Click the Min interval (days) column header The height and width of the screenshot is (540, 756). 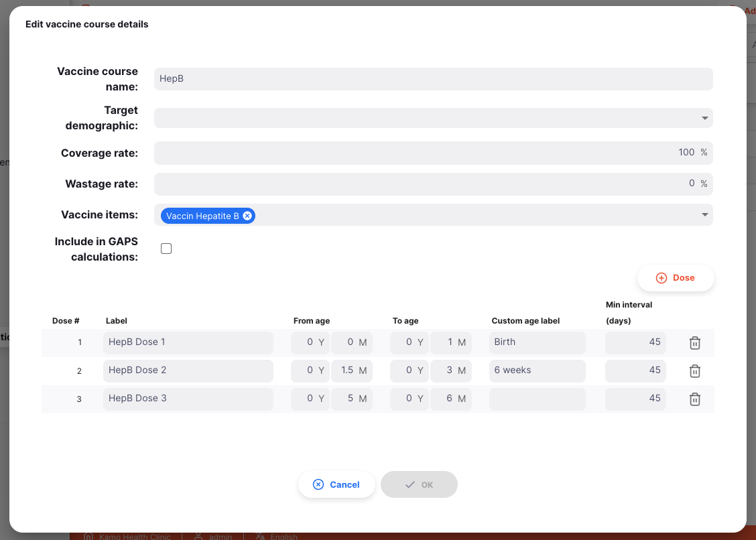[x=629, y=312]
